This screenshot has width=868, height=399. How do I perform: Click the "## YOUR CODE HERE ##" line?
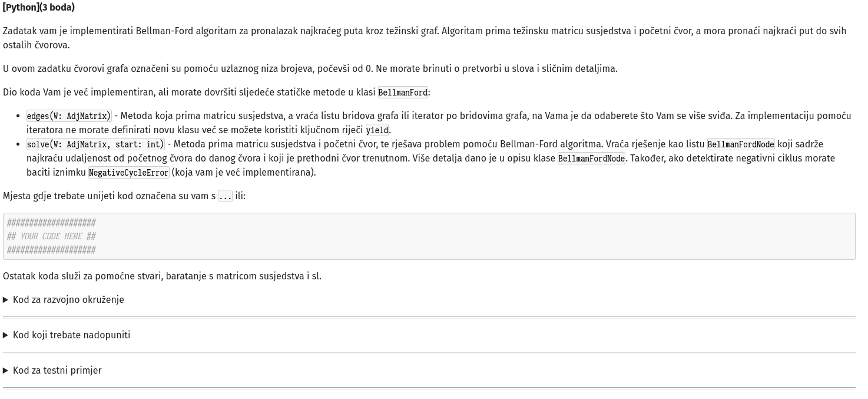tap(51, 236)
